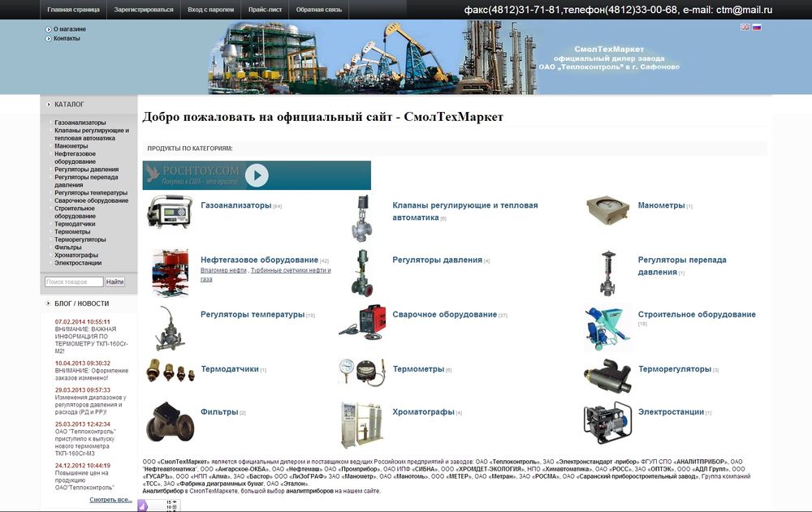This screenshot has height=512, width=812.
Task: Select Нефтегазовое оборудование in sidebar catalog
Action: pyautogui.click(x=75, y=157)
